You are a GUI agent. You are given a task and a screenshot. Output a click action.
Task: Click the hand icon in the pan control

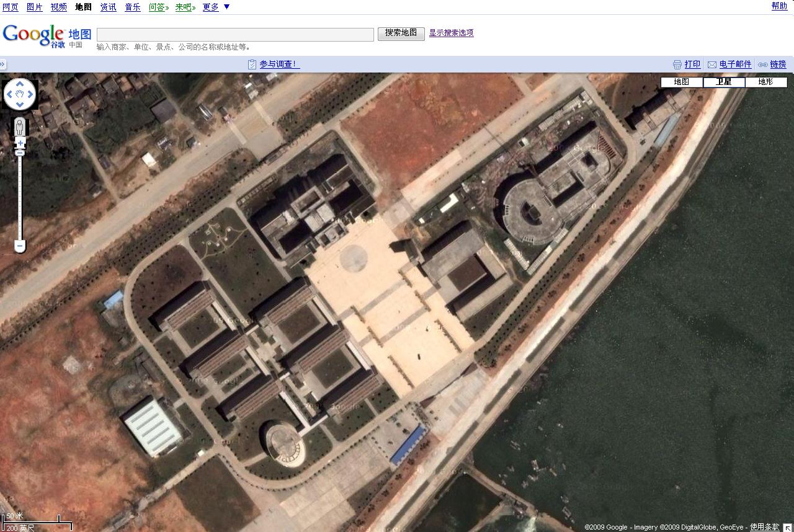(20, 95)
